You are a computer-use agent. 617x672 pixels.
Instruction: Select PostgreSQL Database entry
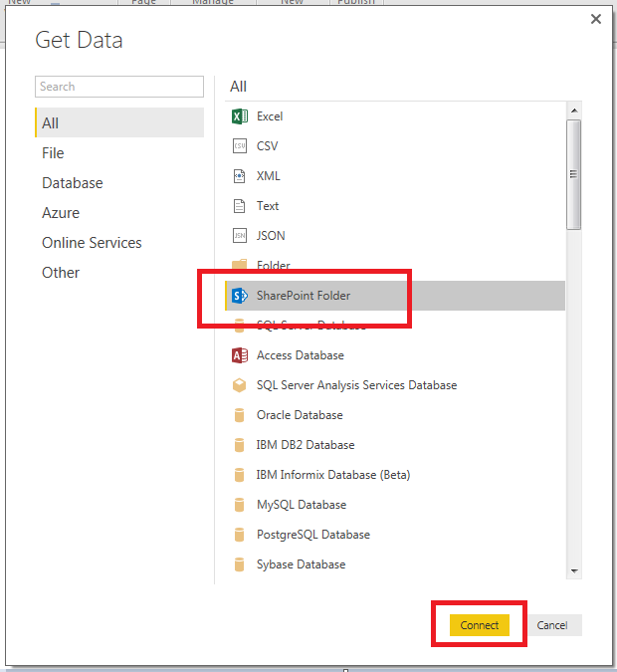[395, 535]
